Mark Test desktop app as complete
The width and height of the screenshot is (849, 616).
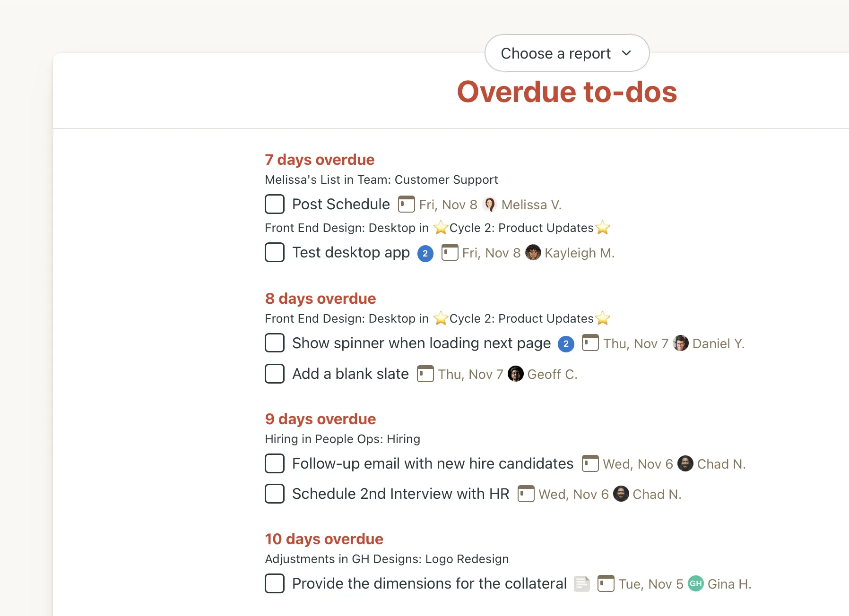coord(275,252)
